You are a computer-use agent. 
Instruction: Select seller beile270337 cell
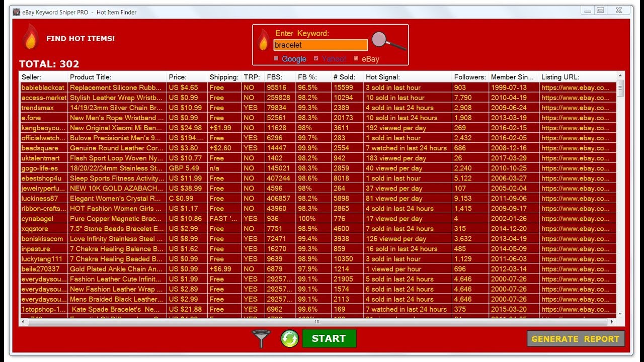click(44, 268)
